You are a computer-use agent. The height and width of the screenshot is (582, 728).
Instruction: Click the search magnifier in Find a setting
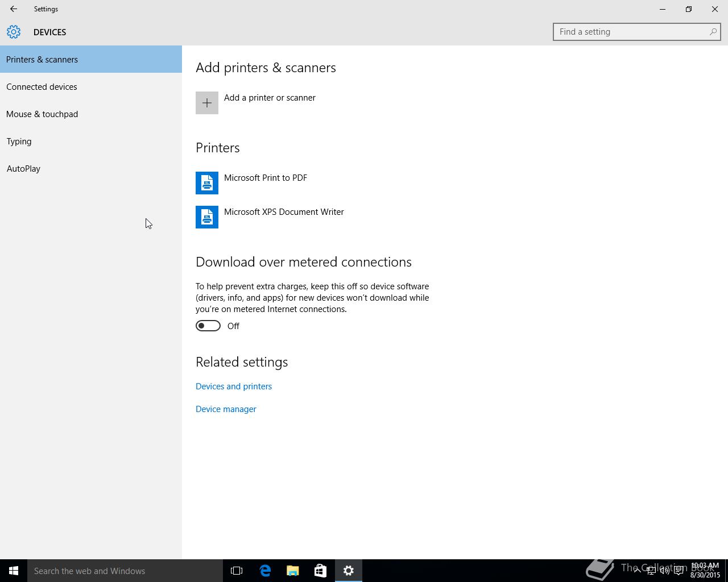click(x=713, y=32)
